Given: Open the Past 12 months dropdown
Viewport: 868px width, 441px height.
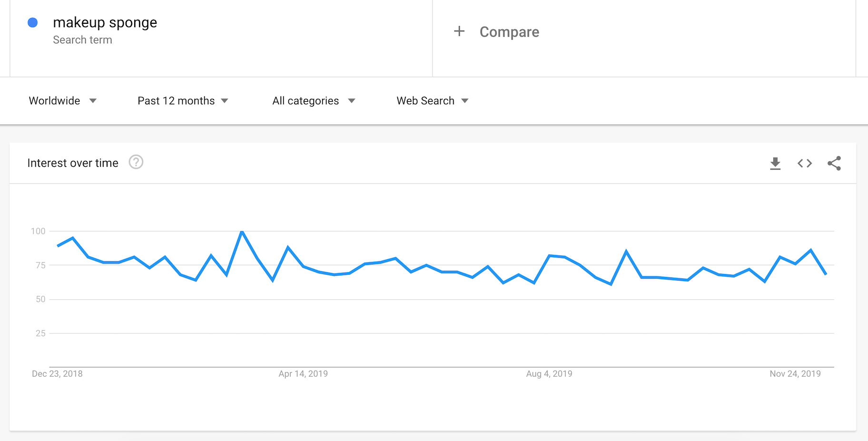Looking at the screenshot, I should pos(183,101).
